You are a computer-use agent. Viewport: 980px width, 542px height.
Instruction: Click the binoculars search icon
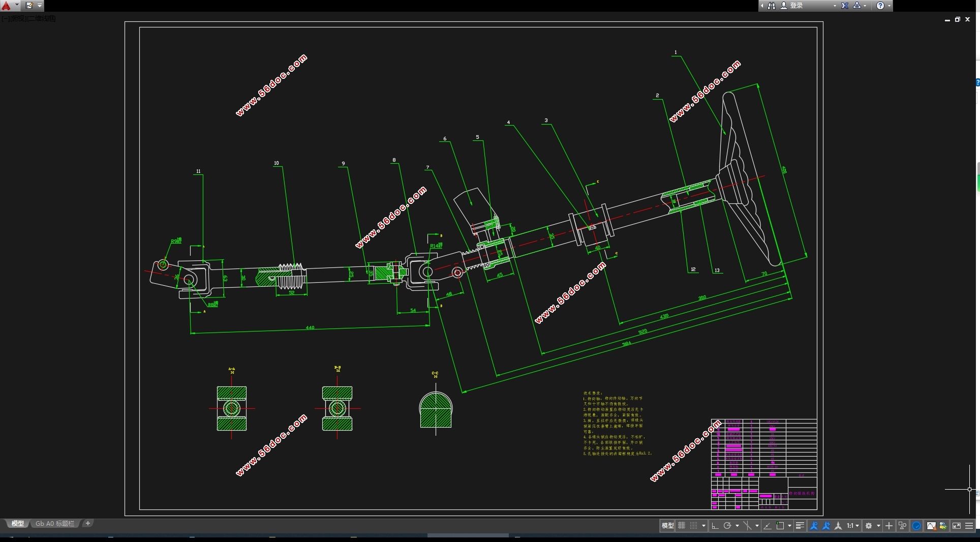(x=772, y=6)
